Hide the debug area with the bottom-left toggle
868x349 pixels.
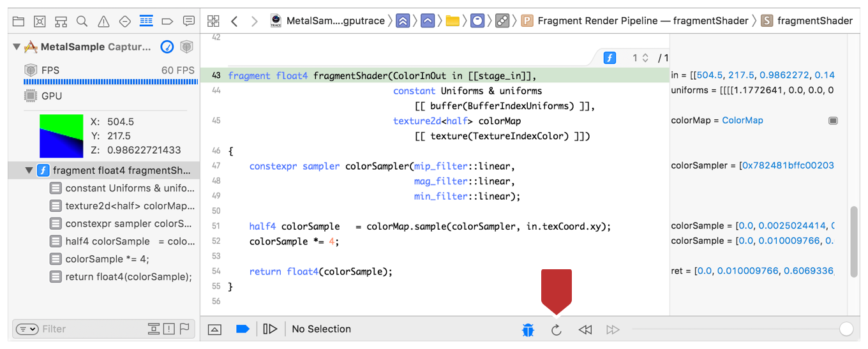[215, 329]
